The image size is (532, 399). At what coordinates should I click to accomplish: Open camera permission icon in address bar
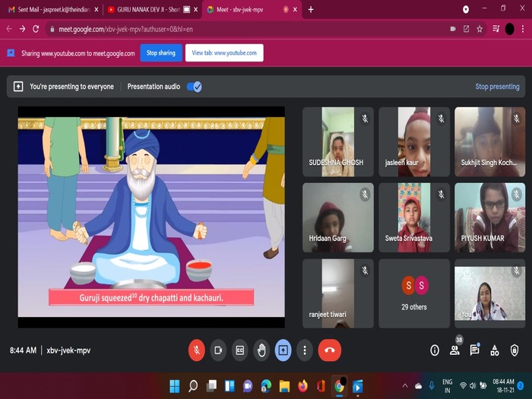point(453,29)
